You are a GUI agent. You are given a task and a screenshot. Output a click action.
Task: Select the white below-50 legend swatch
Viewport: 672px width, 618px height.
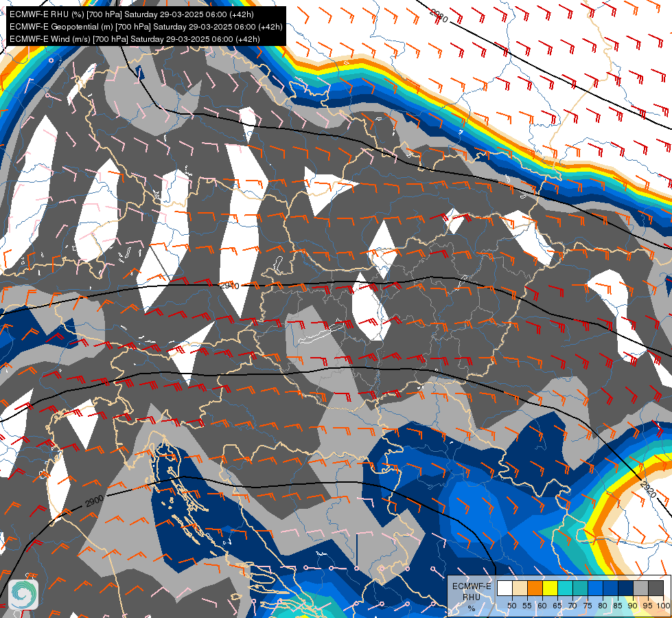[505, 588]
